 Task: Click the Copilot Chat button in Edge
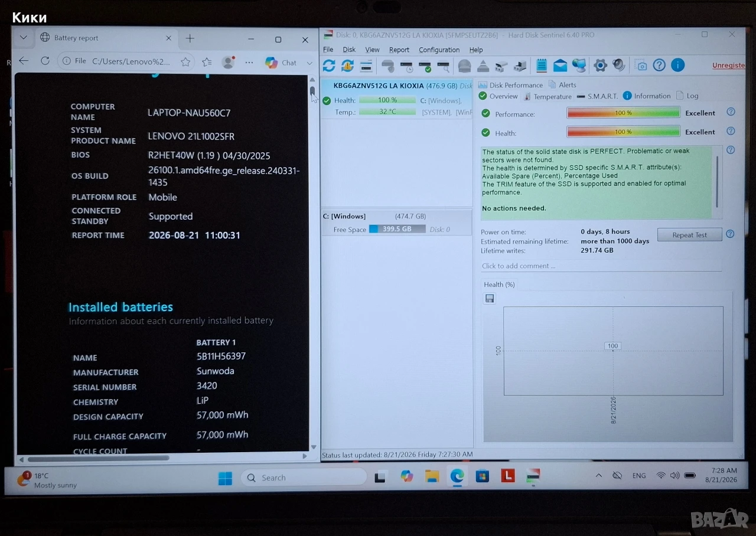click(281, 63)
